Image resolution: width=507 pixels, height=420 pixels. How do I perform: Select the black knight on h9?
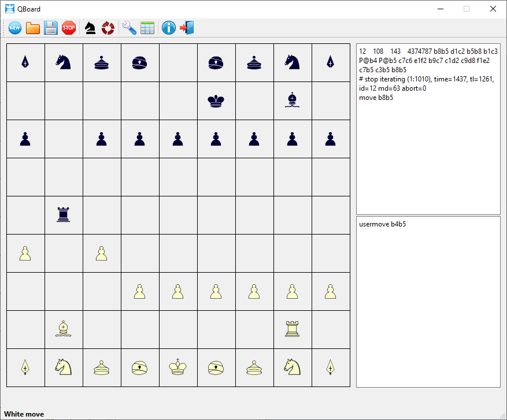[x=293, y=62]
